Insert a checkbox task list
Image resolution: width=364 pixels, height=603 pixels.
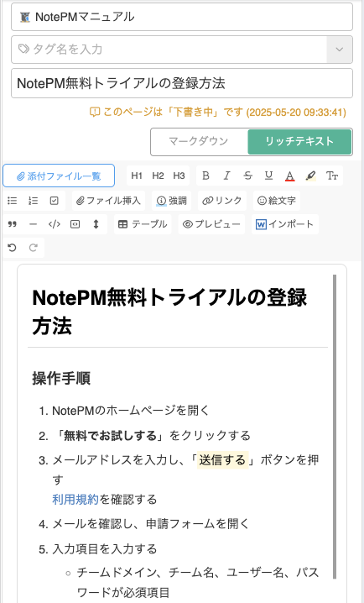[x=55, y=201]
